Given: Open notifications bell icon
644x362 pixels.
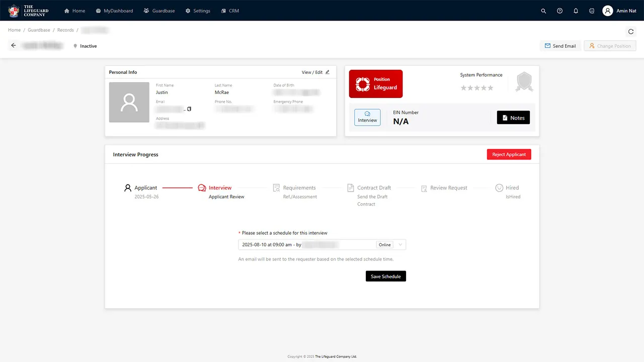Looking at the screenshot, I should click(576, 11).
